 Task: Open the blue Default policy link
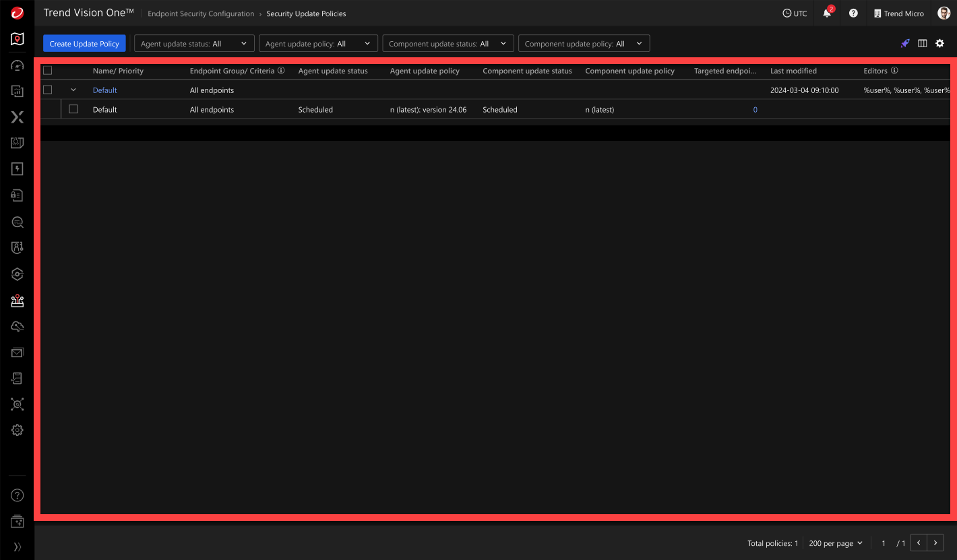[x=104, y=90]
